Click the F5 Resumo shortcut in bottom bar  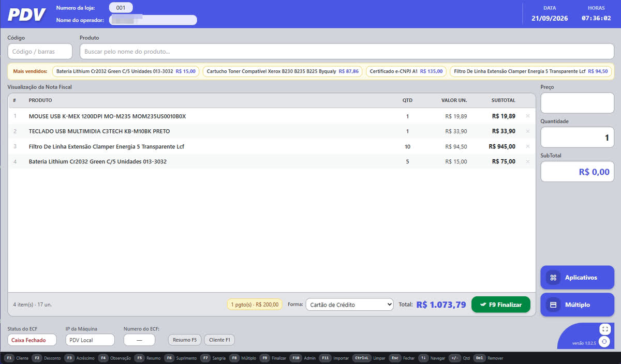coord(148,358)
